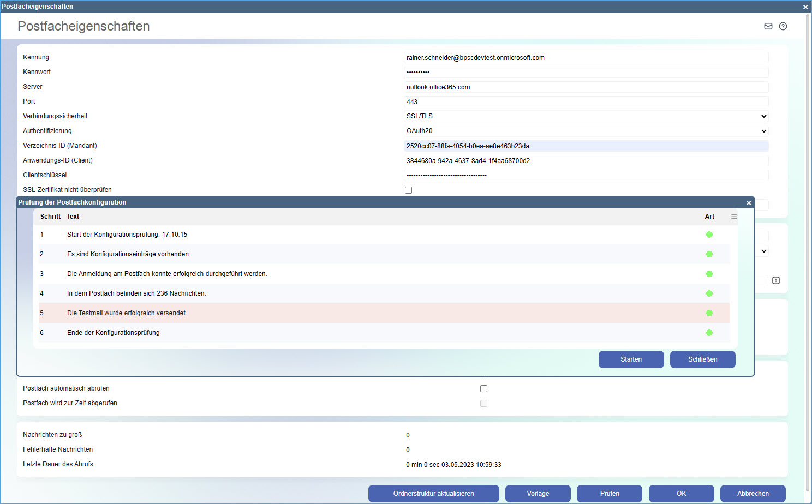Click the Verzeichnis-ID (Mandant) field
Viewport: 812px width, 504px height.
click(x=586, y=146)
